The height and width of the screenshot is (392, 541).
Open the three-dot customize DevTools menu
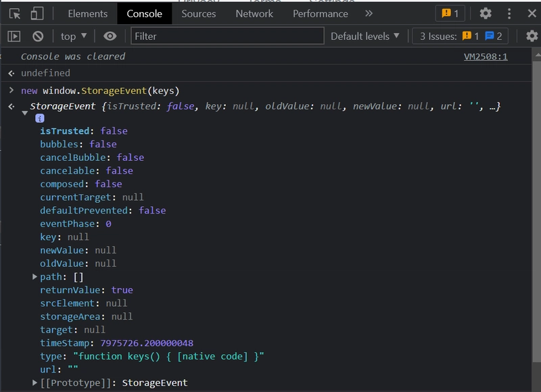click(509, 14)
